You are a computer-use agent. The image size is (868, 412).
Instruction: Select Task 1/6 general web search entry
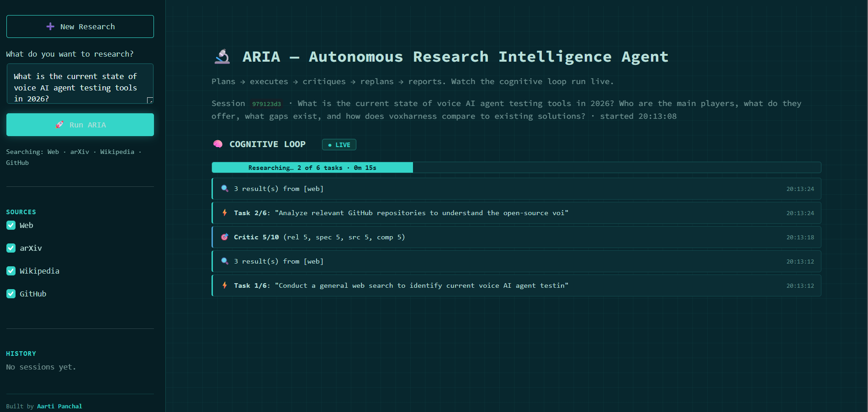click(x=516, y=285)
